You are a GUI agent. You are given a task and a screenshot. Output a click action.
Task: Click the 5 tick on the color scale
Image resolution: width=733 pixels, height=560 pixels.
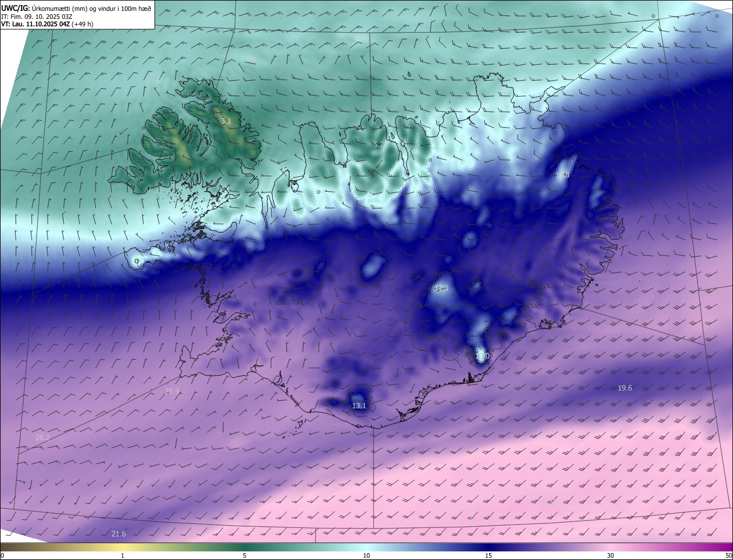click(245, 555)
